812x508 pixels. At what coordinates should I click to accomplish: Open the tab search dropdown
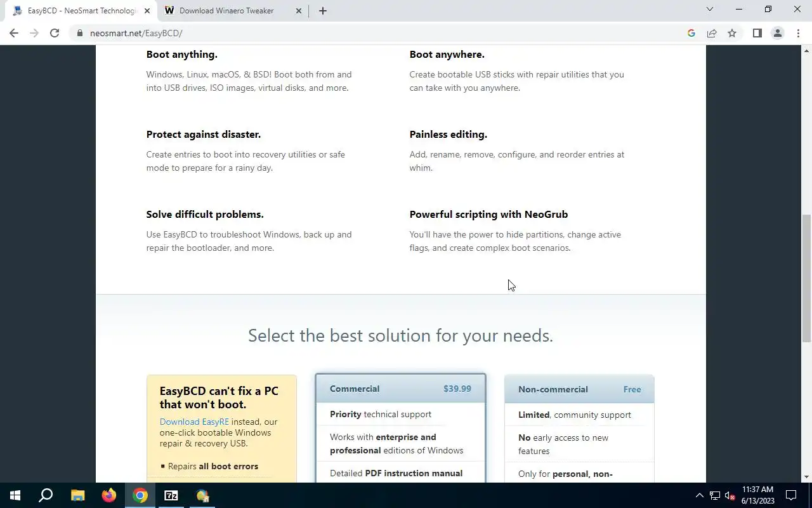[x=710, y=9]
